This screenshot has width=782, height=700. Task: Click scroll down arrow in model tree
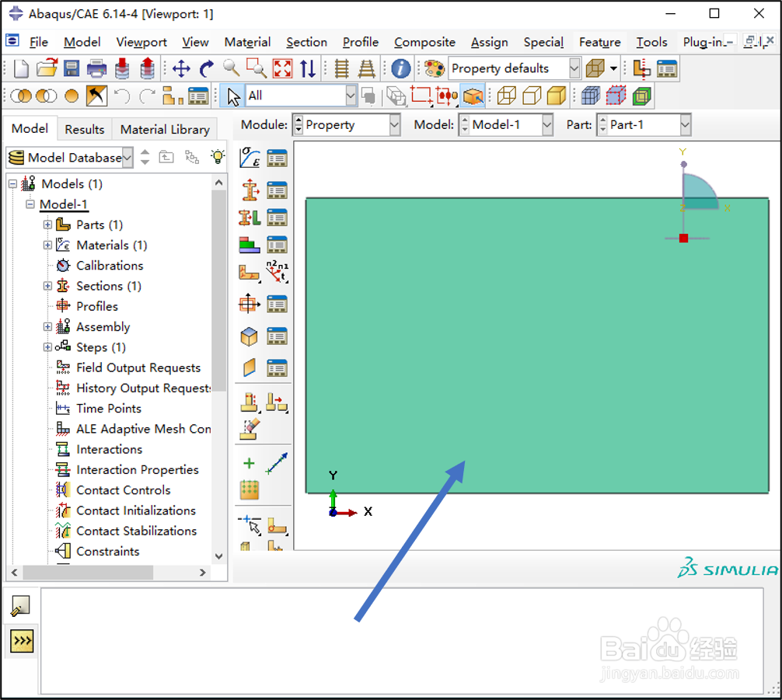tap(219, 556)
